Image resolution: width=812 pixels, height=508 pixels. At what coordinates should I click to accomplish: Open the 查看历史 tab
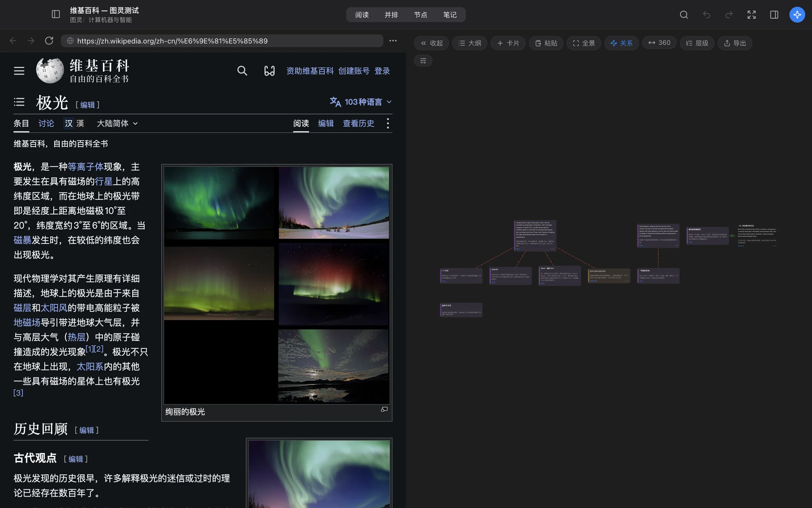coord(358,123)
